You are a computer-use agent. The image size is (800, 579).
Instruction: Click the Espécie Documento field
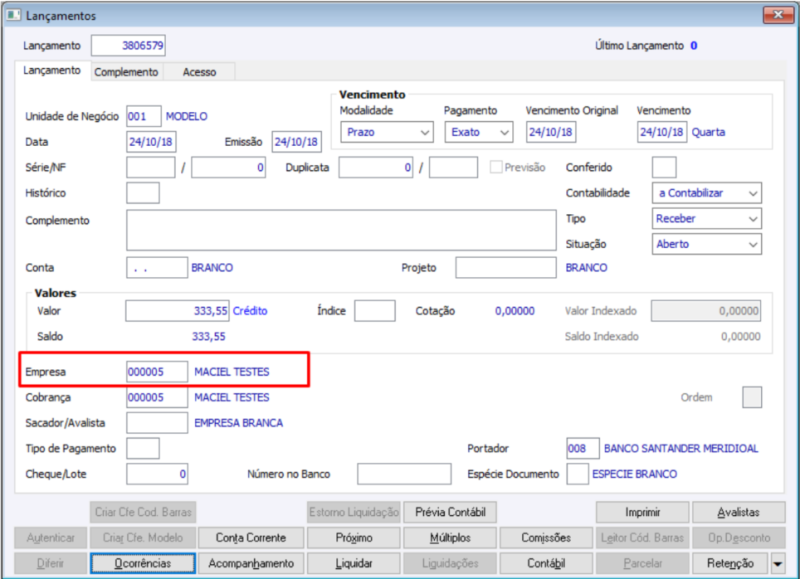[578, 474]
